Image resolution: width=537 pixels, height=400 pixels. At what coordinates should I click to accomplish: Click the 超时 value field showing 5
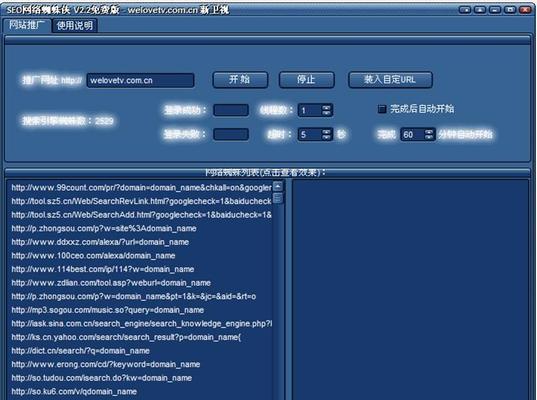(310, 134)
